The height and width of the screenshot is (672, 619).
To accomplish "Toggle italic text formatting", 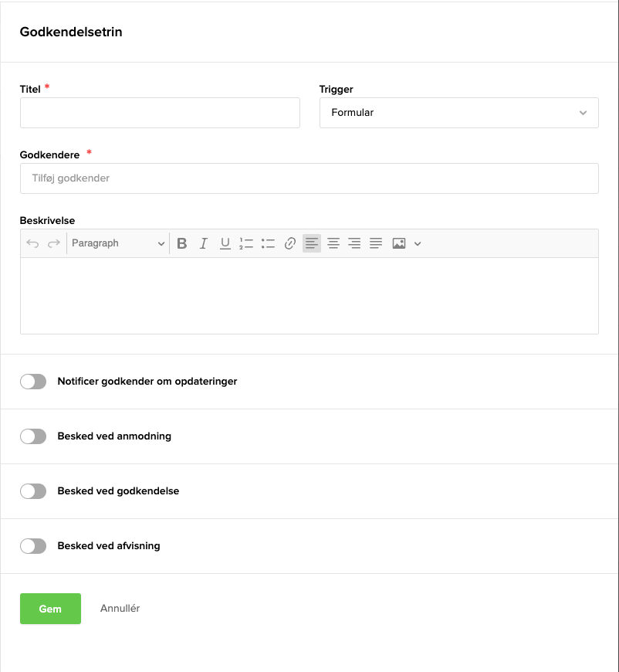I will (204, 243).
